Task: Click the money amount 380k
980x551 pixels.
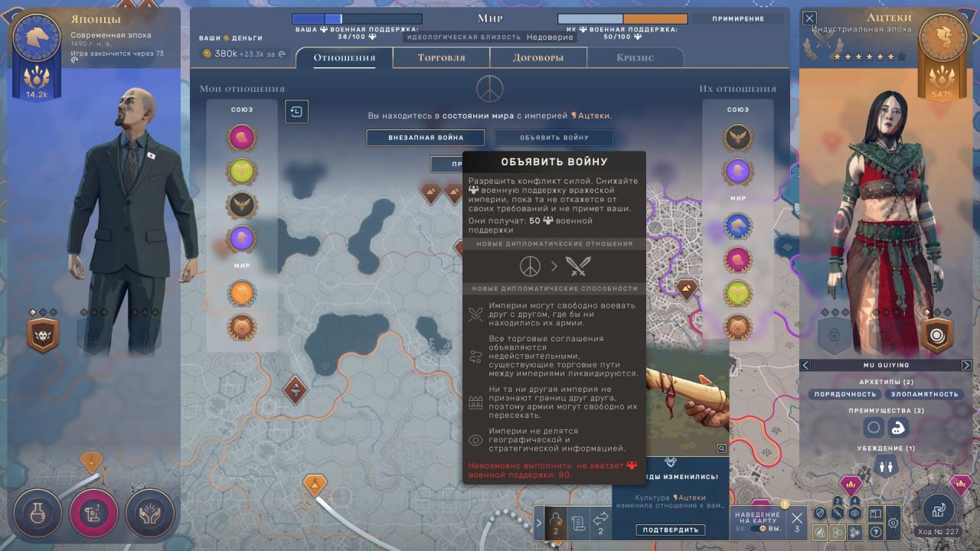Action: (225, 54)
